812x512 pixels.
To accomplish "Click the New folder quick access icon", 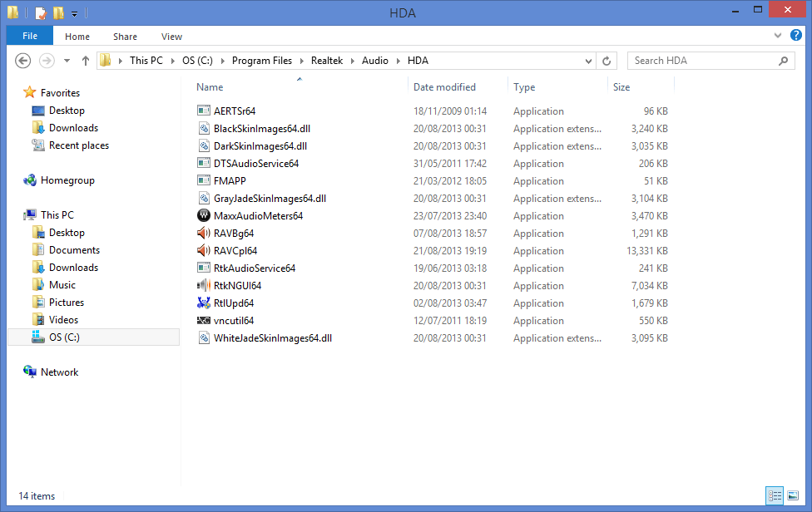I will pyautogui.click(x=58, y=12).
